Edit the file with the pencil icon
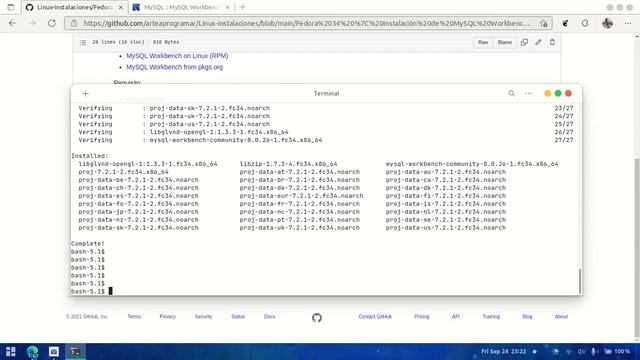This screenshot has width=640, height=360. (x=538, y=42)
